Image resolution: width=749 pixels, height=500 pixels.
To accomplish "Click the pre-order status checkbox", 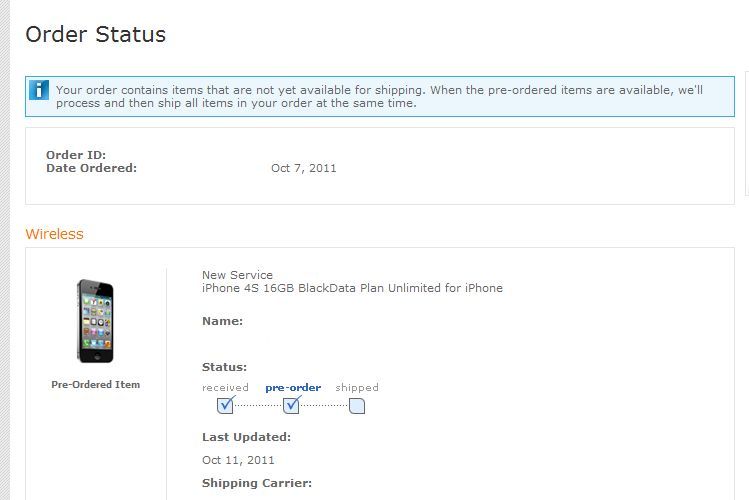I will 291,405.
